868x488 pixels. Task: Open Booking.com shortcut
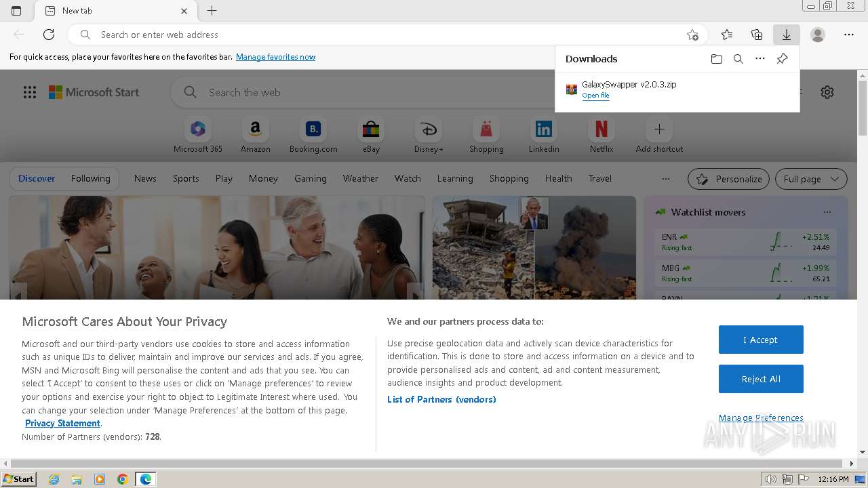coord(313,136)
